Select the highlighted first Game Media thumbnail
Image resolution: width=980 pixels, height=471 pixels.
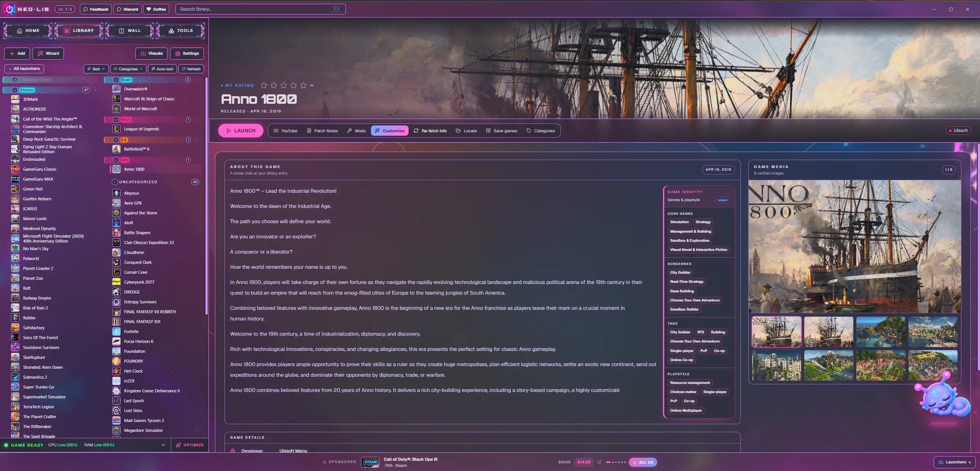tap(776, 332)
